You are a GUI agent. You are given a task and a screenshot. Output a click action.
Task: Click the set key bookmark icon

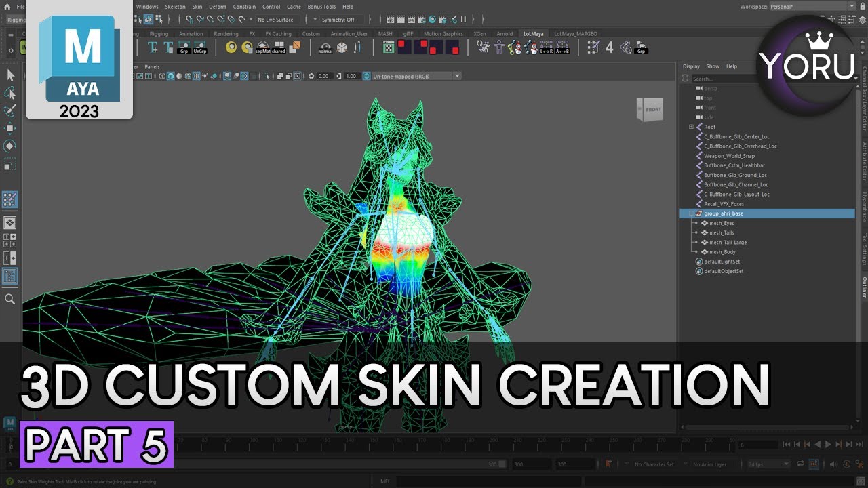[x=608, y=464]
